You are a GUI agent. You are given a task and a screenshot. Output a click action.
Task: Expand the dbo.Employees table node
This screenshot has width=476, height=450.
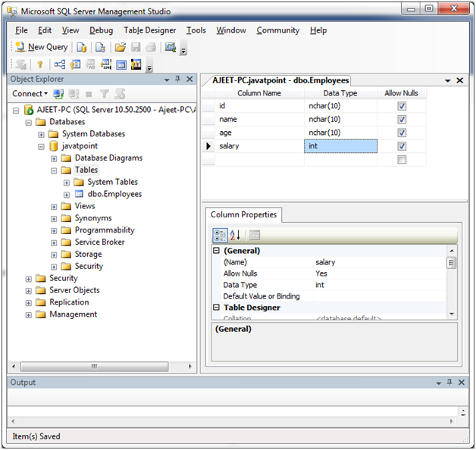tap(67, 195)
